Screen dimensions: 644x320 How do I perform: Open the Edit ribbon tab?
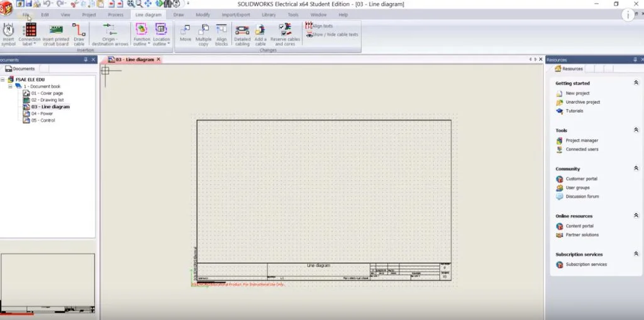[45, 15]
